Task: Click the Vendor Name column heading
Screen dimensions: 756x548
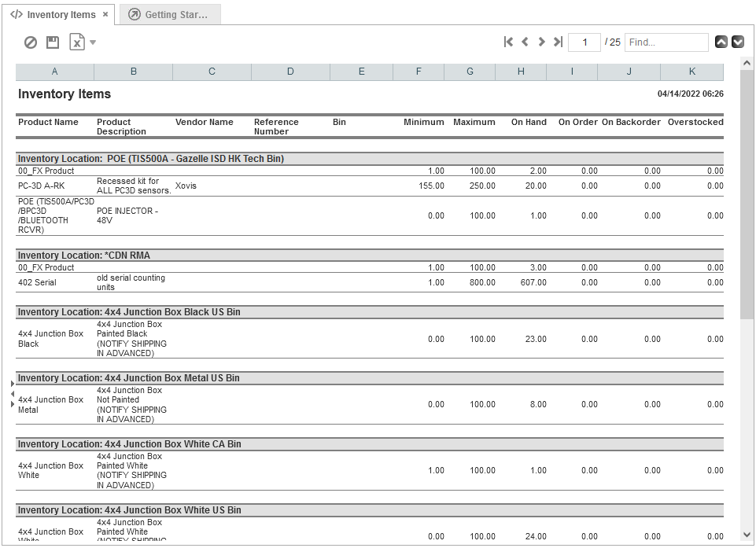Action: pyautogui.click(x=205, y=122)
